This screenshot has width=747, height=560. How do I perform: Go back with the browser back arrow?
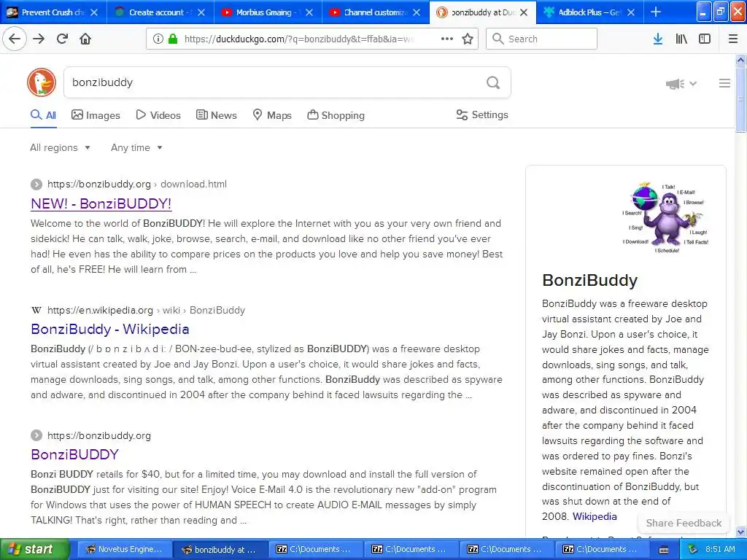[15, 39]
